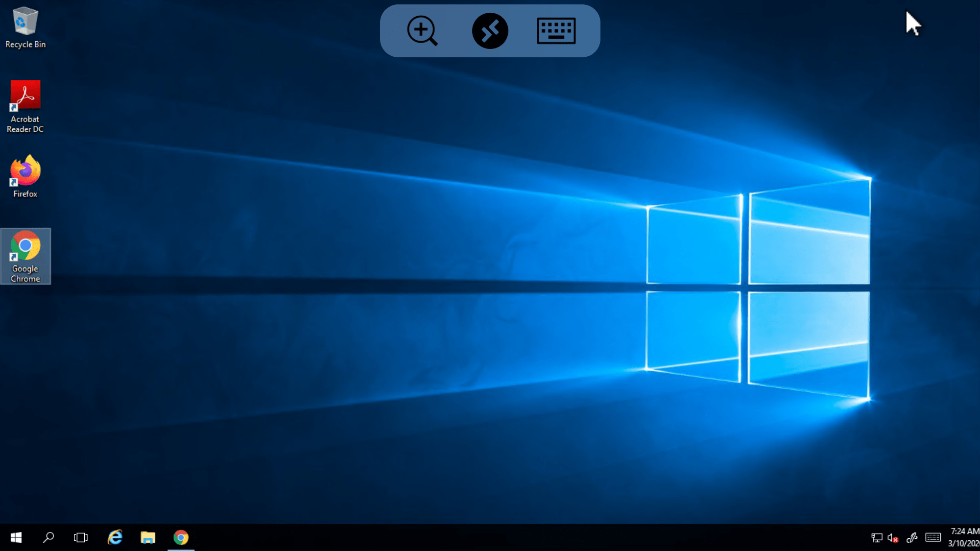This screenshot has height=551, width=980.
Task: Select the Google Chrome desktop shortcut
Action: pyautogui.click(x=25, y=256)
